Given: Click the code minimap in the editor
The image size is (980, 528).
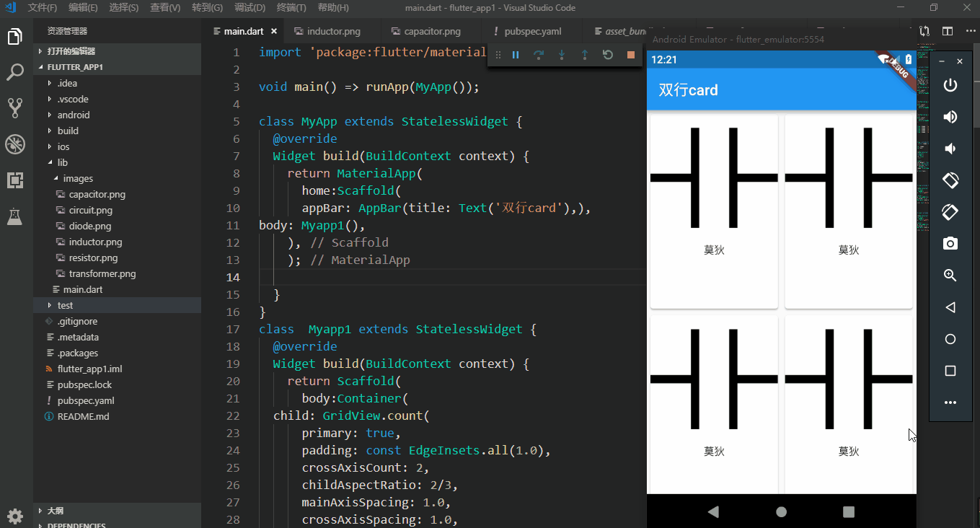Looking at the screenshot, I should 924,137.
